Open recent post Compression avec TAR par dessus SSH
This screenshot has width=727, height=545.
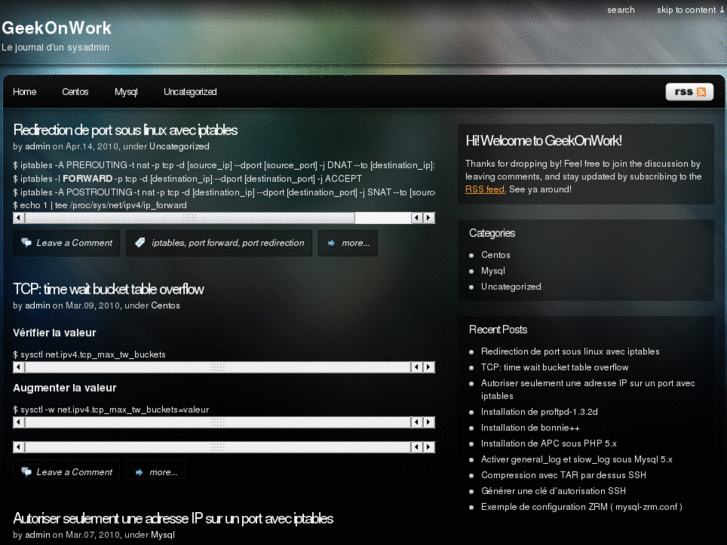click(x=563, y=475)
